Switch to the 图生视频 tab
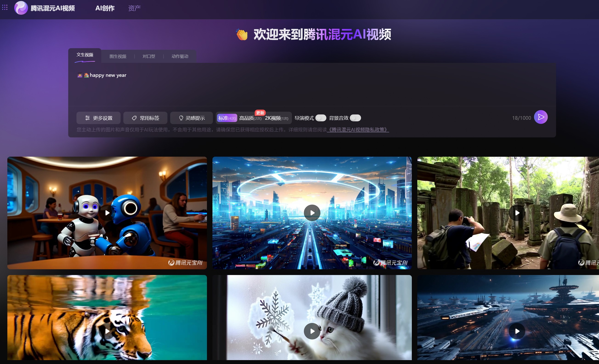 pos(118,56)
